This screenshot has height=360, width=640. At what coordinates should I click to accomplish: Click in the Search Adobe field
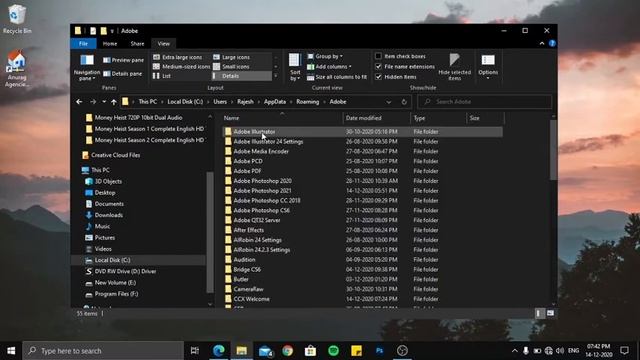(x=484, y=102)
